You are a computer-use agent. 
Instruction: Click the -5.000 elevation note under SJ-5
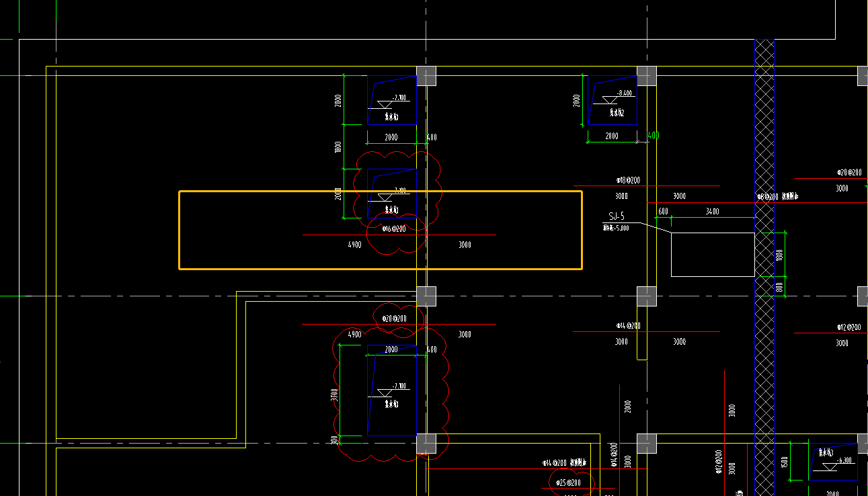click(616, 228)
